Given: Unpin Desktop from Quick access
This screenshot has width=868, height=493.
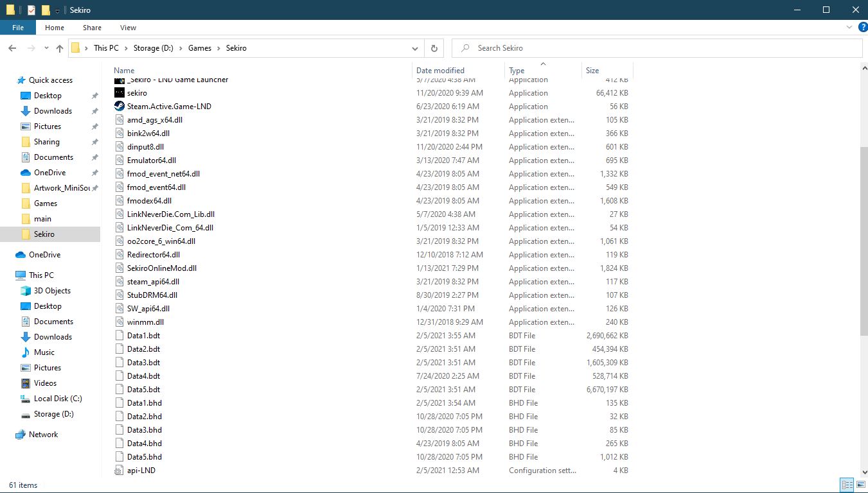Looking at the screenshot, I should tap(94, 96).
